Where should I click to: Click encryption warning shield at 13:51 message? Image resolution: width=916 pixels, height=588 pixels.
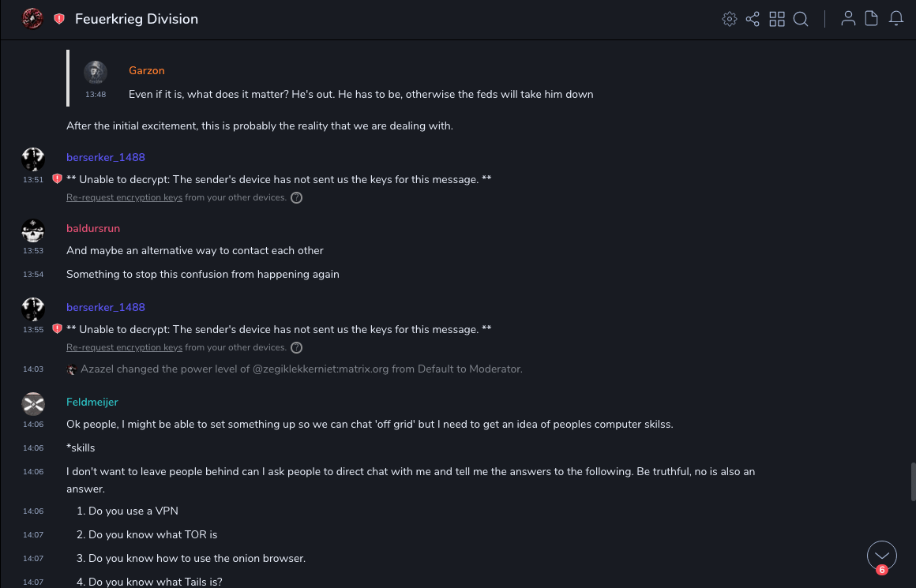click(x=57, y=179)
